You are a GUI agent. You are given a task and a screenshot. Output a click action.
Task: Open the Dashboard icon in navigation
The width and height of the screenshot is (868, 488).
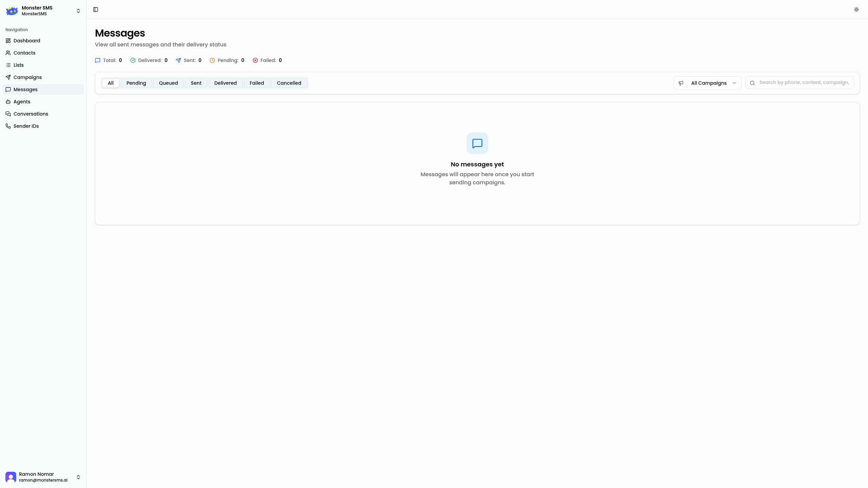(8, 41)
